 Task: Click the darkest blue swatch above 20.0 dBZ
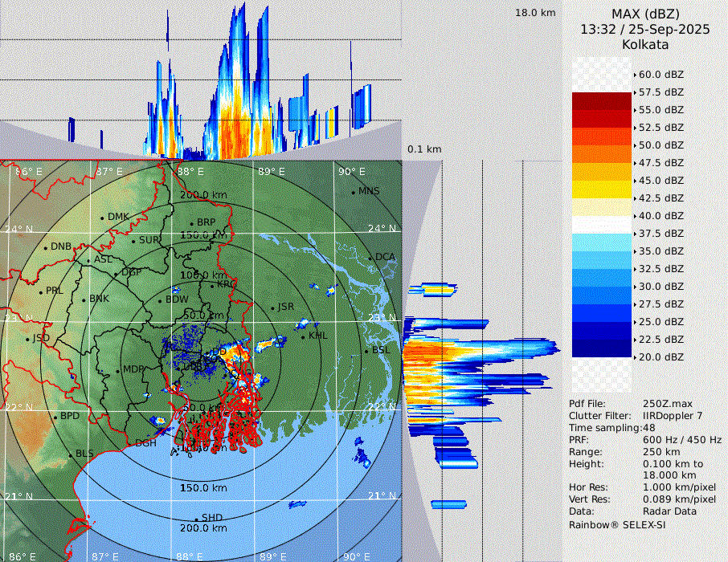coord(602,348)
